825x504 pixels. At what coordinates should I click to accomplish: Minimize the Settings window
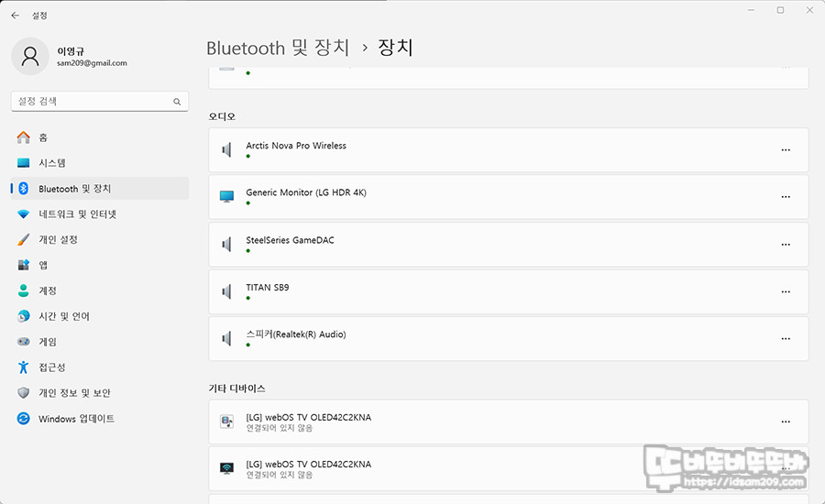click(x=752, y=10)
